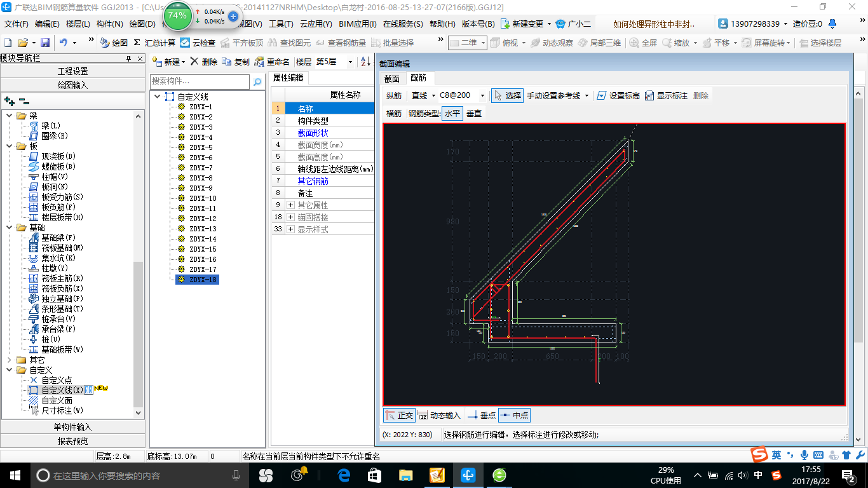Click the 搜索构件 search field
The width and height of the screenshot is (868, 488).
point(200,82)
